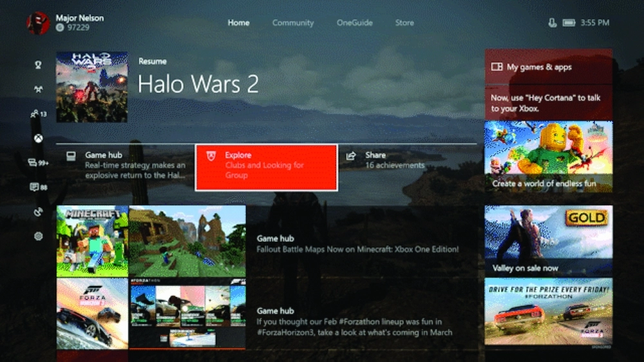
Task: Open notifications icon showing 88
Action: [x=38, y=187]
